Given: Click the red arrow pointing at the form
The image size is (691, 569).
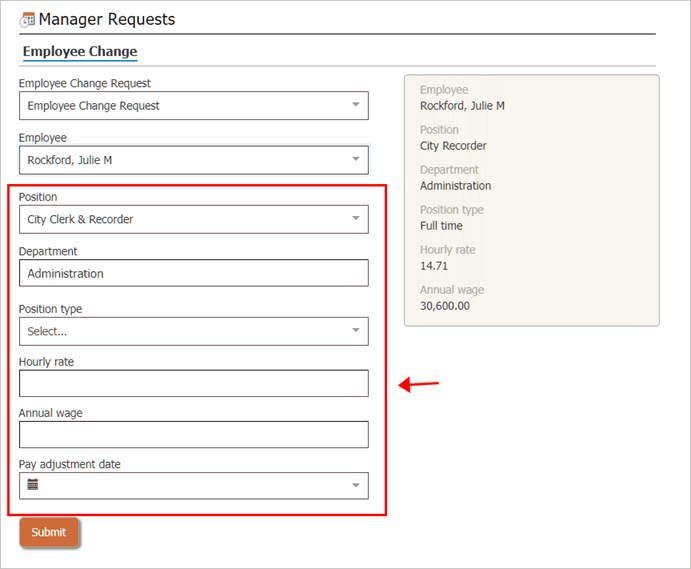Looking at the screenshot, I should (x=418, y=383).
